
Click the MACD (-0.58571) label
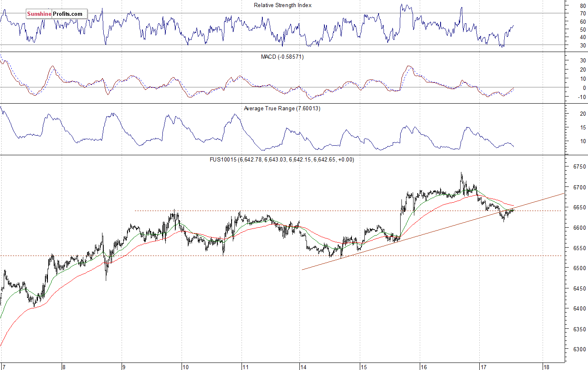click(x=282, y=57)
